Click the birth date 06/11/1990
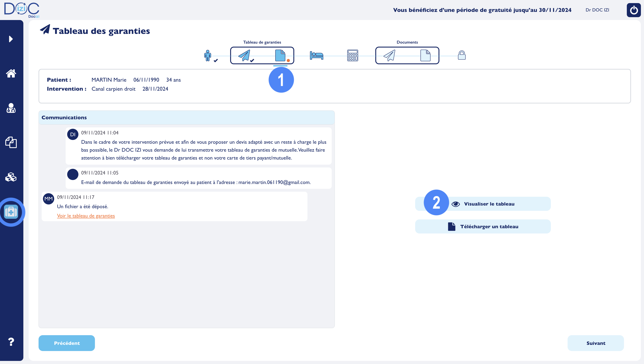The image size is (644, 364). click(x=146, y=80)
